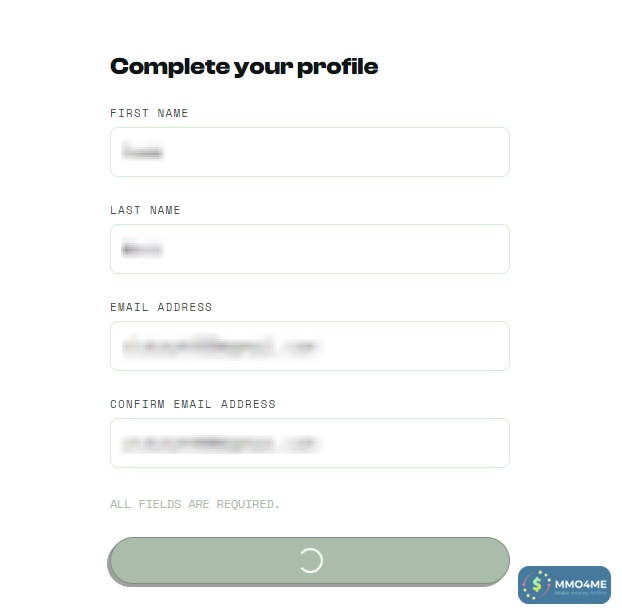Click the tagline under MMO4ME logo
This screenshot has height=616, width=622.
click(579, 594)
